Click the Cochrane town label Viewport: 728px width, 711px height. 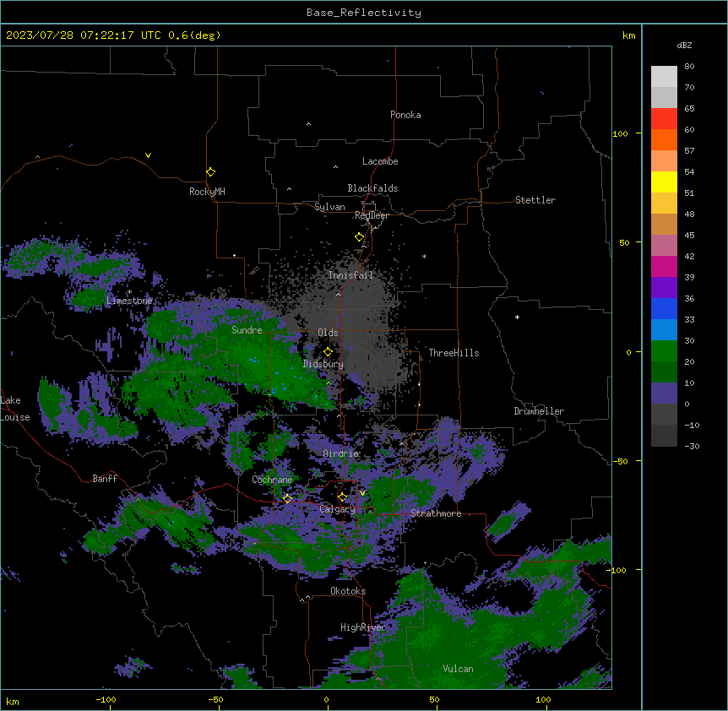pos(272,480)
